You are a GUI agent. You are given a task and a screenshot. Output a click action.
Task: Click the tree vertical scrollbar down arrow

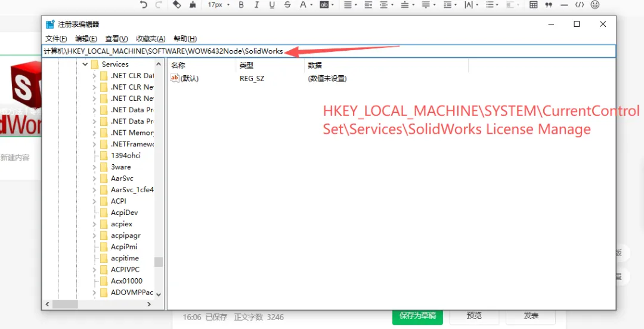click(159, 294)
